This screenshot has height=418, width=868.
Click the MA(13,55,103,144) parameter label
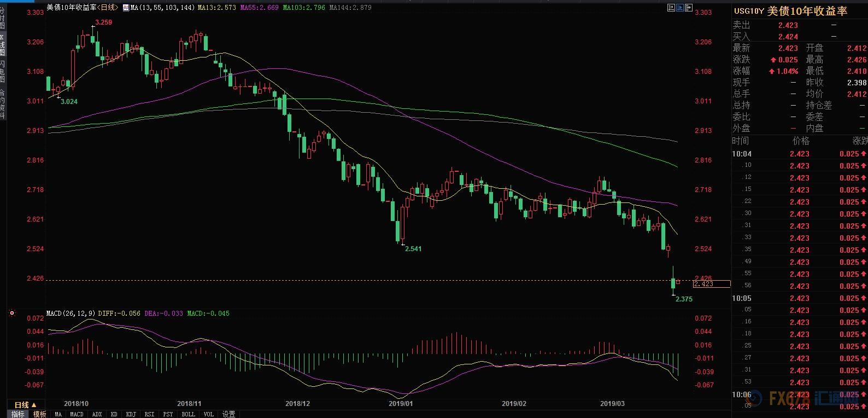click(x=163, y=8)
